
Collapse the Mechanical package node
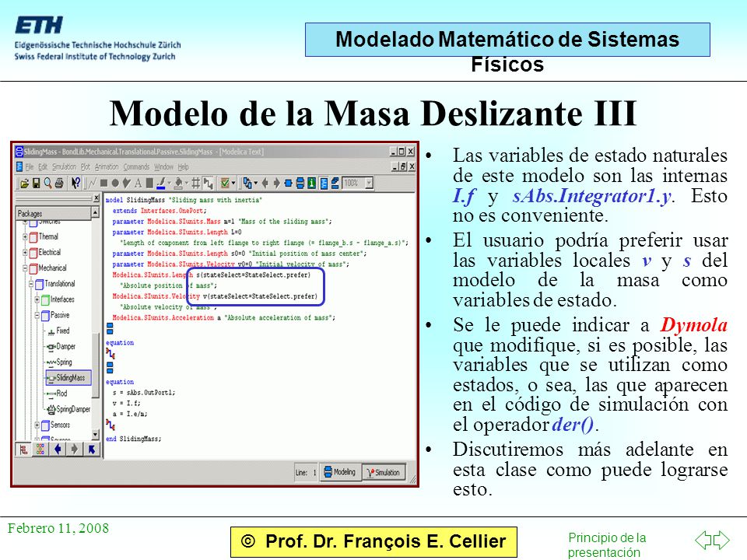point(25,268)
